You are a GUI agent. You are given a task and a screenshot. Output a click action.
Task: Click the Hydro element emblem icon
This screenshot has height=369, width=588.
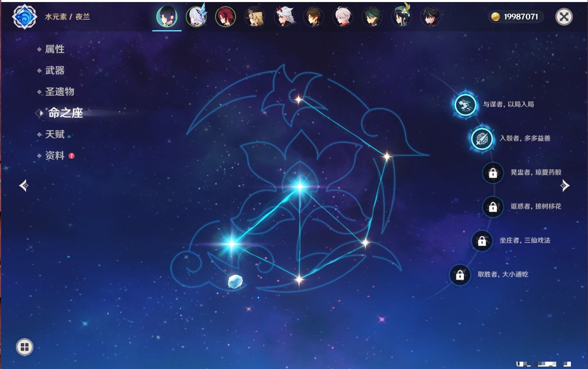24,17
